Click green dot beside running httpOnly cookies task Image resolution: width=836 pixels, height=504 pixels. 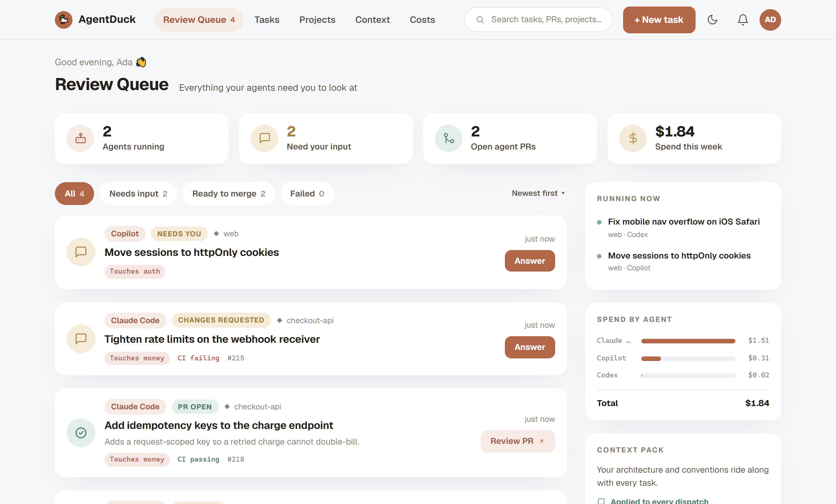pyautogui.click(x=599, y=256)
